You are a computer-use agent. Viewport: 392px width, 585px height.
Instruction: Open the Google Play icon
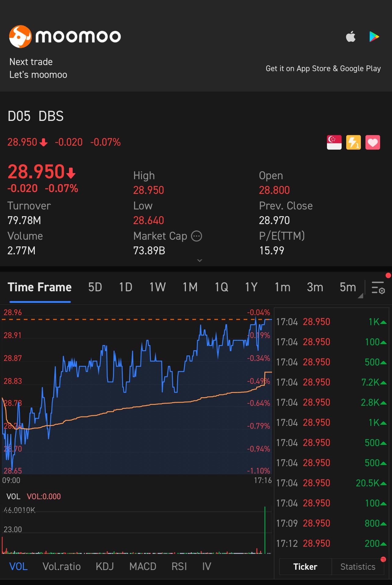(x=374, y=37)
